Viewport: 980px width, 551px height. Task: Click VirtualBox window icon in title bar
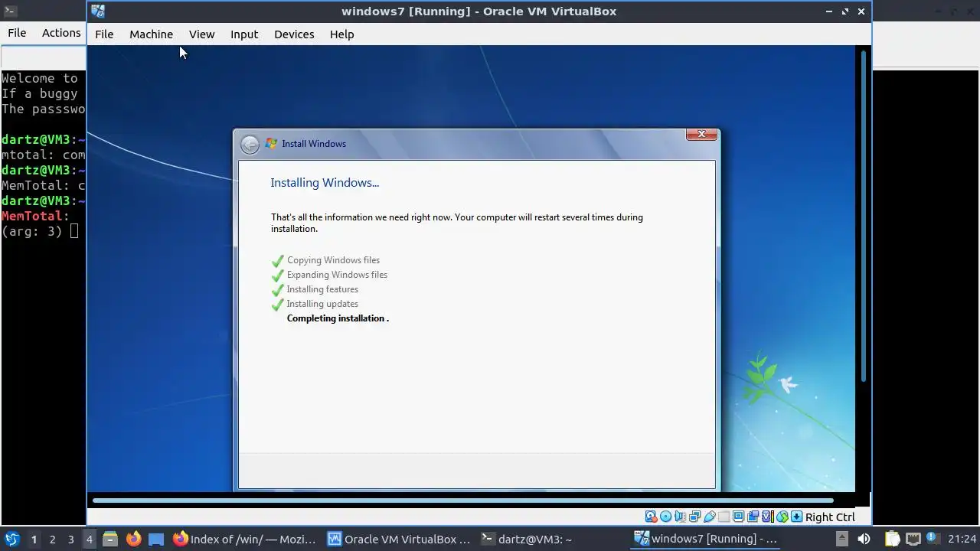coord(98,11)
